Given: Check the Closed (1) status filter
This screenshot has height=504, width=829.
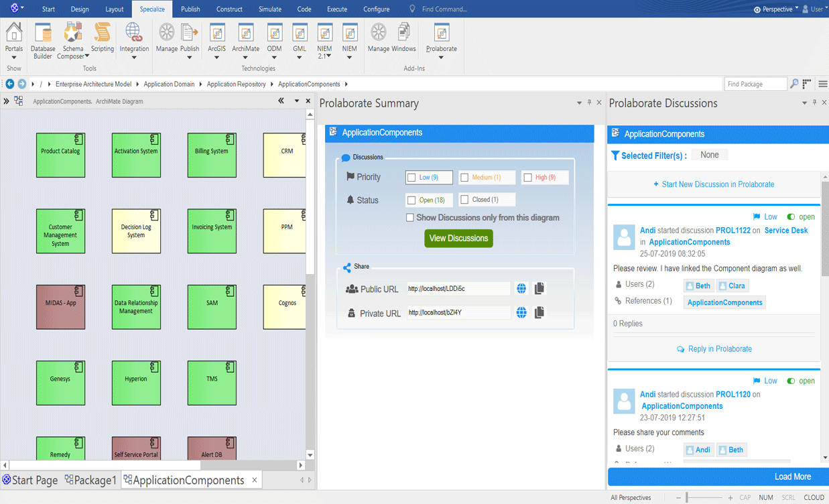Looking at the screenshot, I should click(x=464, y=200).
